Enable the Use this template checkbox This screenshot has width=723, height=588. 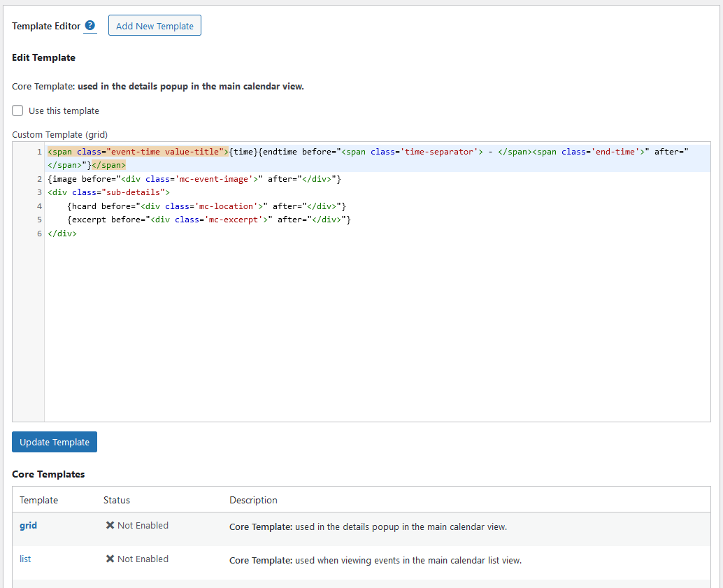[17, 110]
